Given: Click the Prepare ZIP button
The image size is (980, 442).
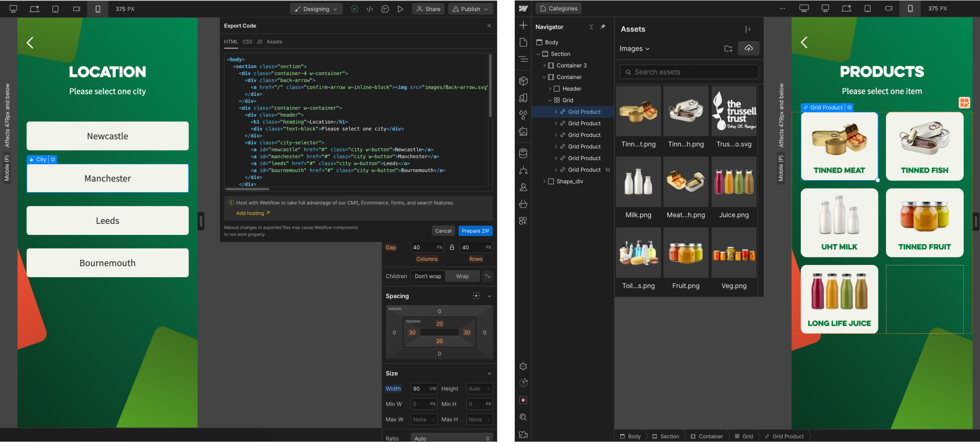Looking at the screenshot, I should coord(475,231).
